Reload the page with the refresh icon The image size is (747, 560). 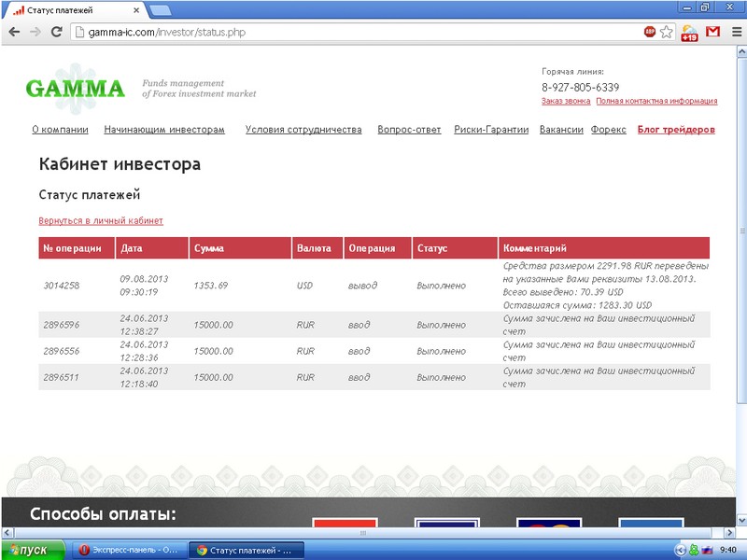(x=56, y=32)
